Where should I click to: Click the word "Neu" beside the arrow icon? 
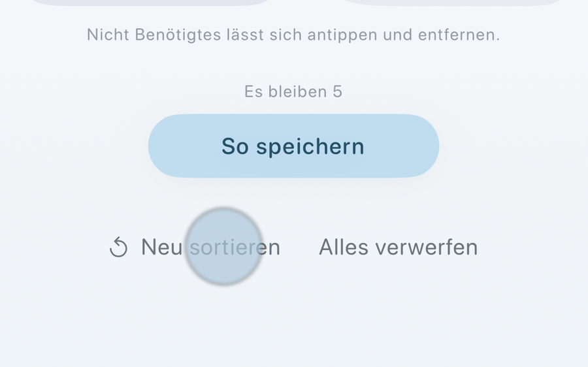[161, 247]
